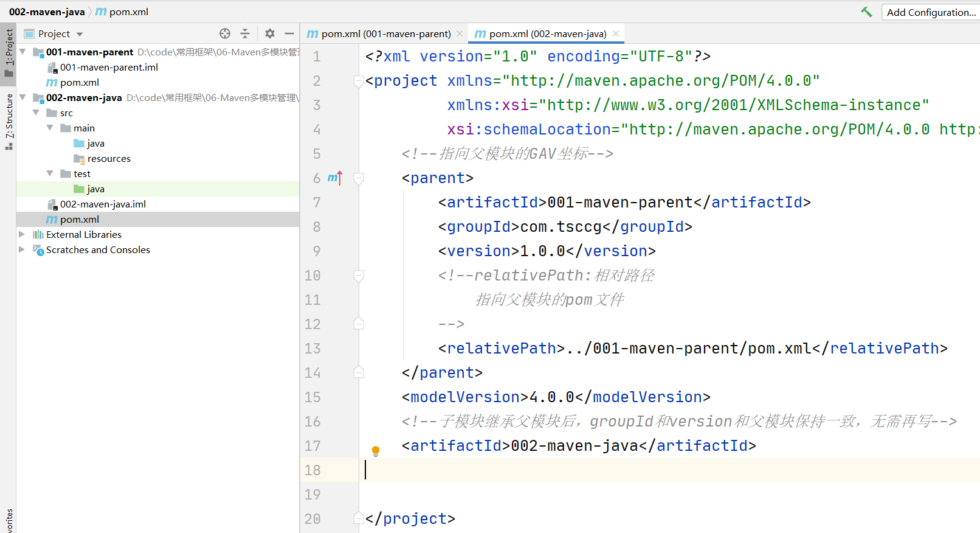Screen dimensions: 980x533
Task: Select the resources folder
Action: 109,158
